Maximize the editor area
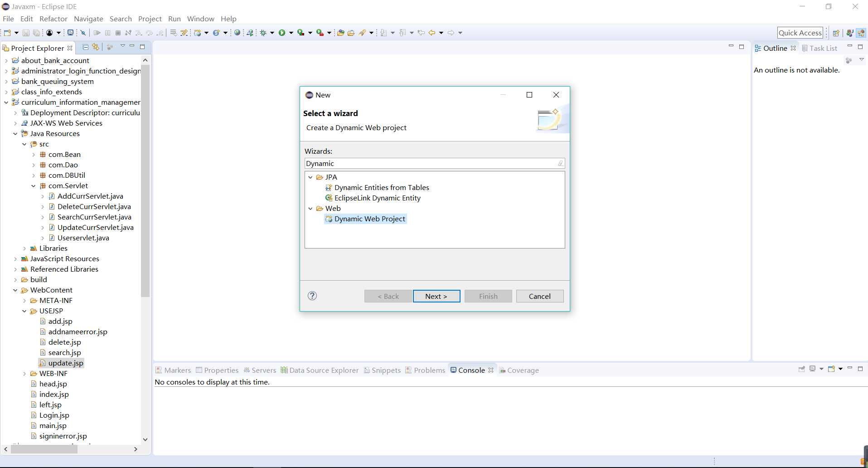 pos(742,46)
